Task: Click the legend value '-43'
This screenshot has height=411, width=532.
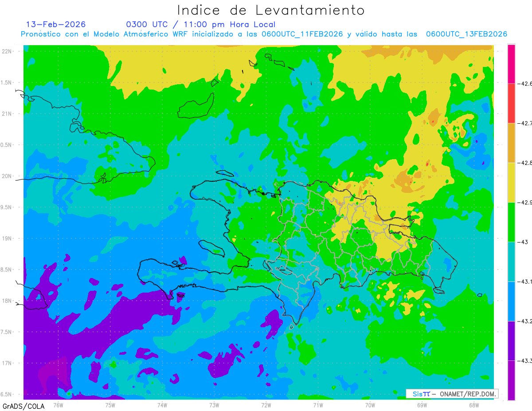Action: [522, 242]
